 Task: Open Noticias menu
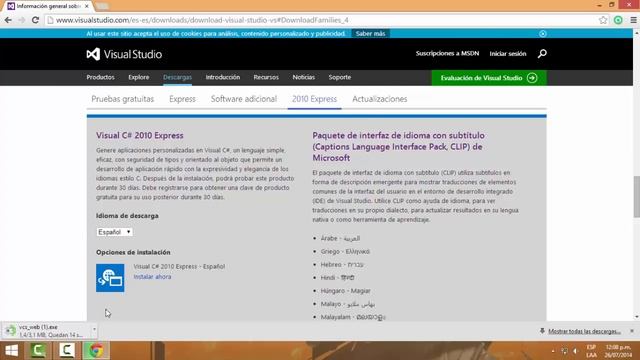(x=304, y=77)
